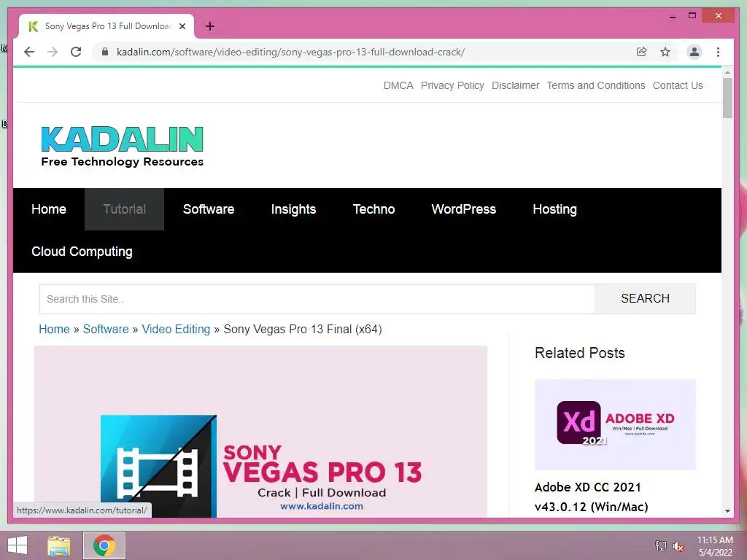The image size is (747, 560).
Task: Select the Sony Vegas Pro 13 browser tab
Action: (107, 26)
